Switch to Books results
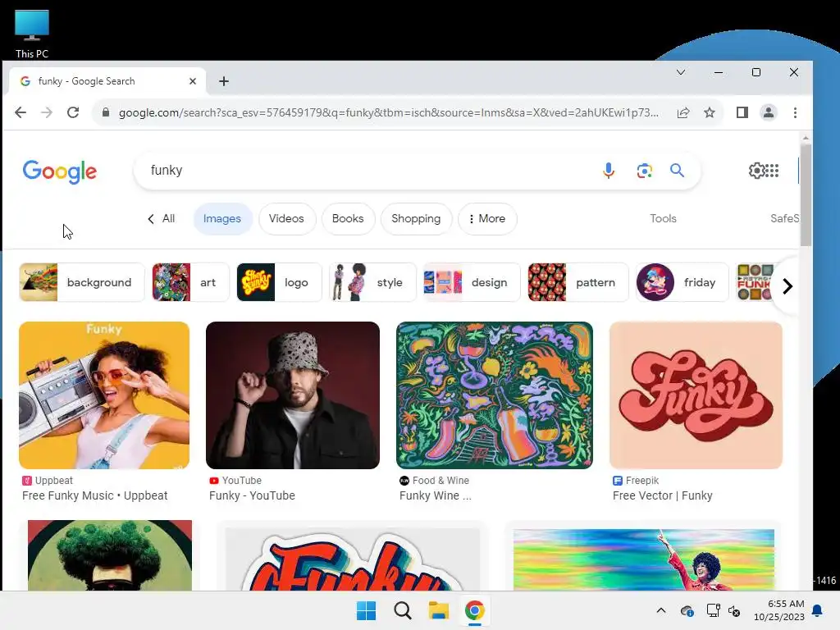The image size is (840, 630). 348,218
